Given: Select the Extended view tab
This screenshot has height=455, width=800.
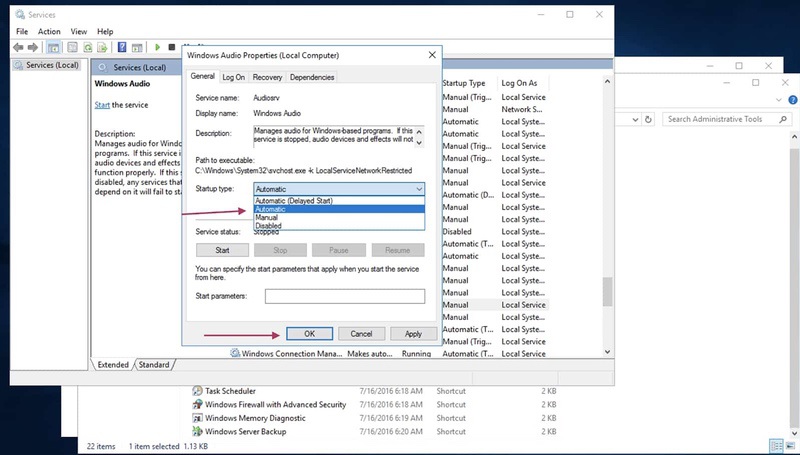Looking at the screenshot, I should (x=113, y=364).
